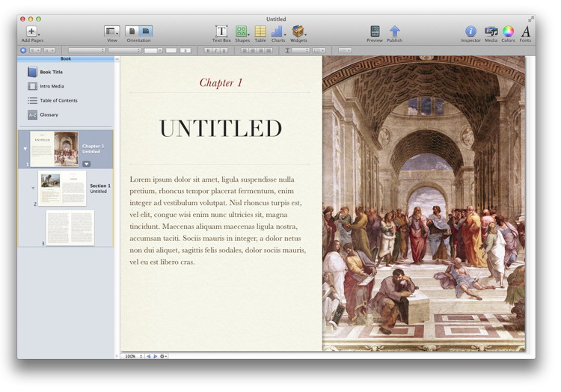Select Intro Media in the sidebar

click(52, 86)
